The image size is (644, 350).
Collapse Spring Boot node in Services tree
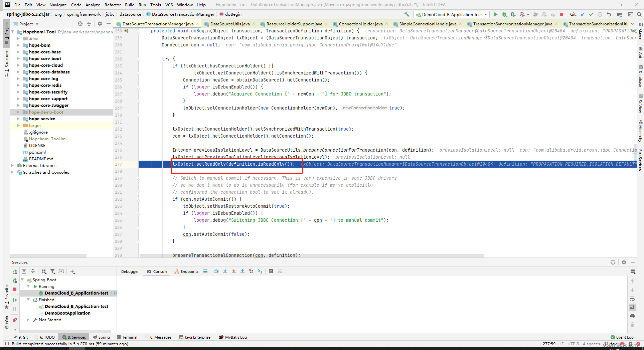coord(22,280)
